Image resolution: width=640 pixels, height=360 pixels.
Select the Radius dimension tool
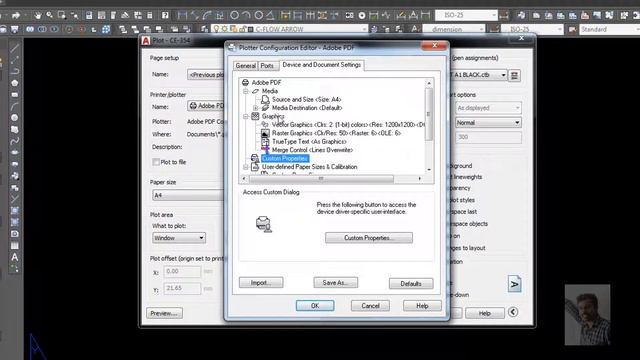click(234, 16)
